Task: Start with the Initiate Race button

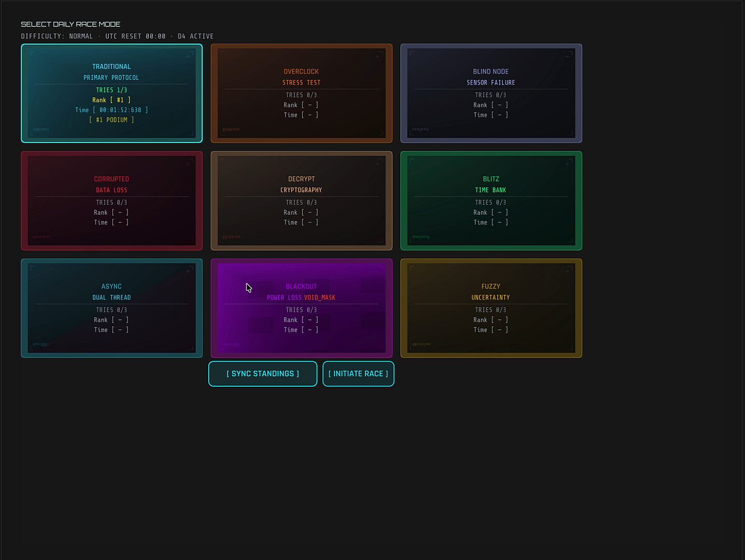Action: point(358,374)
